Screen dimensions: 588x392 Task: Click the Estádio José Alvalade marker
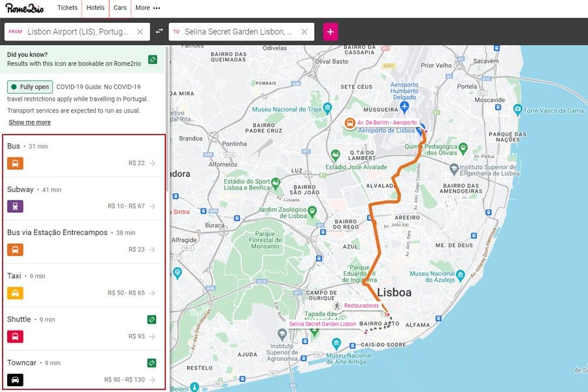pos(335,155)
